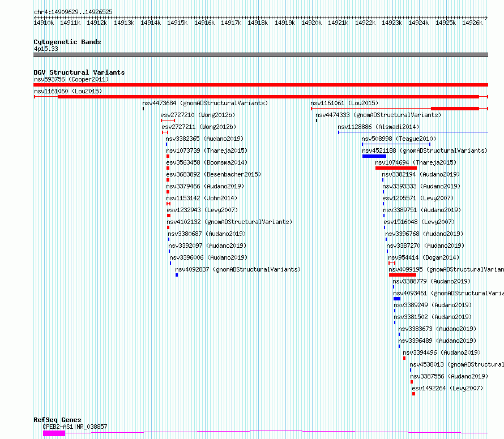Click the 14918k ruler position label
The image size is (504, 439).
tap(258, 23)
